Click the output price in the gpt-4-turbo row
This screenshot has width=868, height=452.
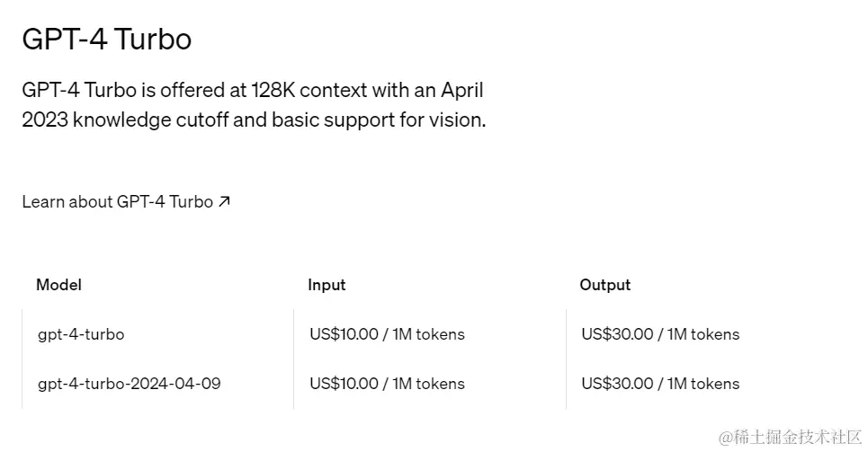click(660, 334)
